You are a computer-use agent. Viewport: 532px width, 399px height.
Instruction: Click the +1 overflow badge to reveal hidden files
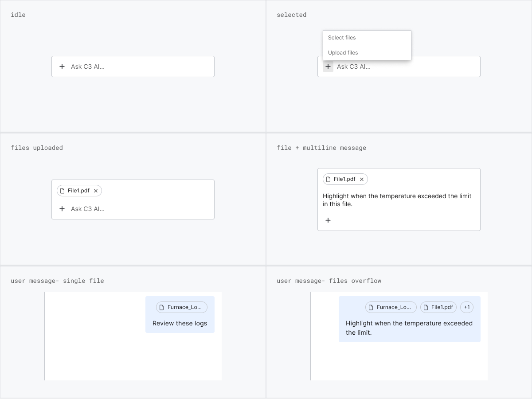[466, 307]
